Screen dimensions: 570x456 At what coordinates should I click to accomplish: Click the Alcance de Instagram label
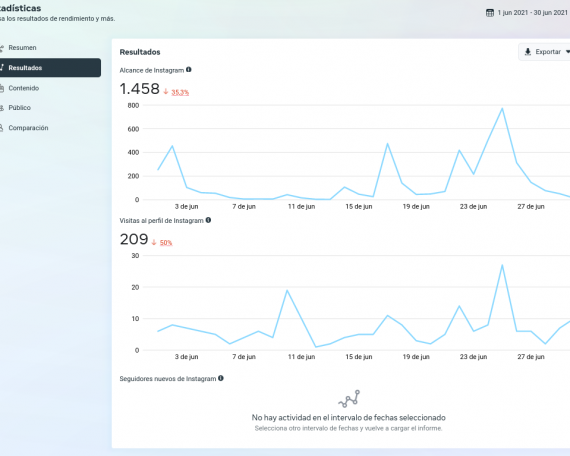pyautogui.click(x=152, y=70)
